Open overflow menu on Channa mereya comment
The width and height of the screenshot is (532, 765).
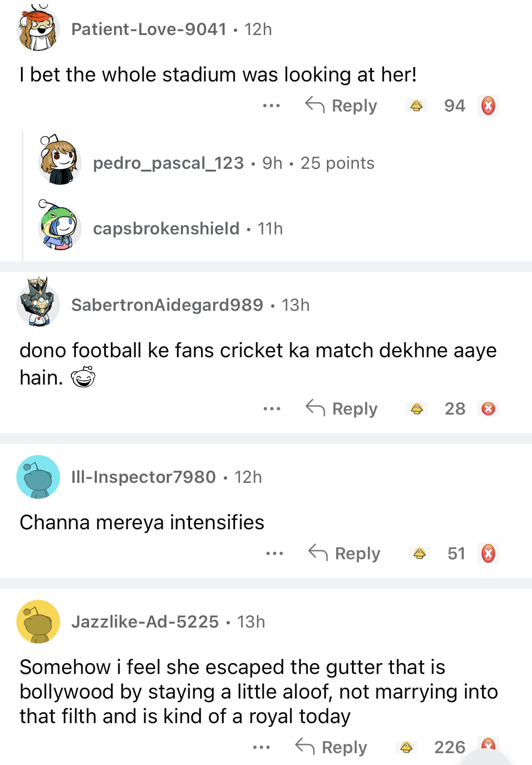click(275, 553)
